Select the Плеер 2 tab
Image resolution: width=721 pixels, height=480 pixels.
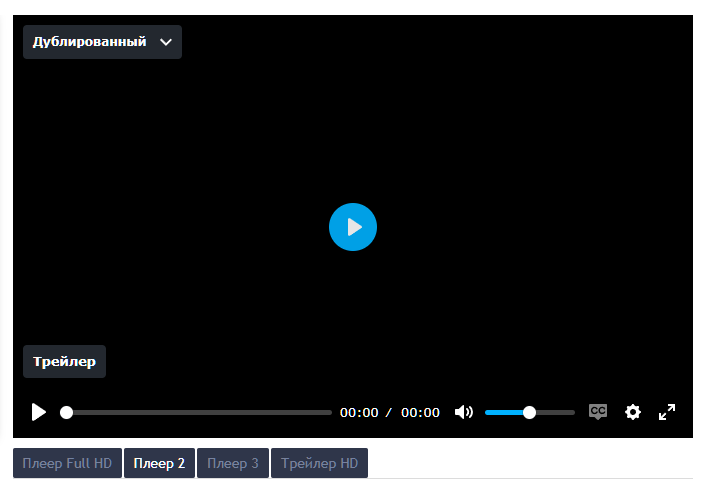159,463
